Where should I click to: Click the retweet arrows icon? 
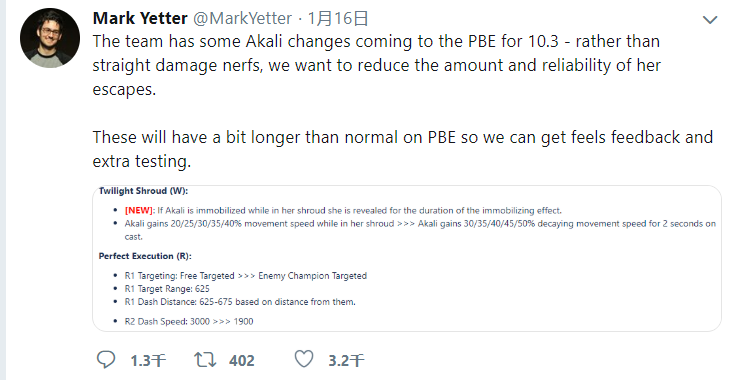[205, 360]
